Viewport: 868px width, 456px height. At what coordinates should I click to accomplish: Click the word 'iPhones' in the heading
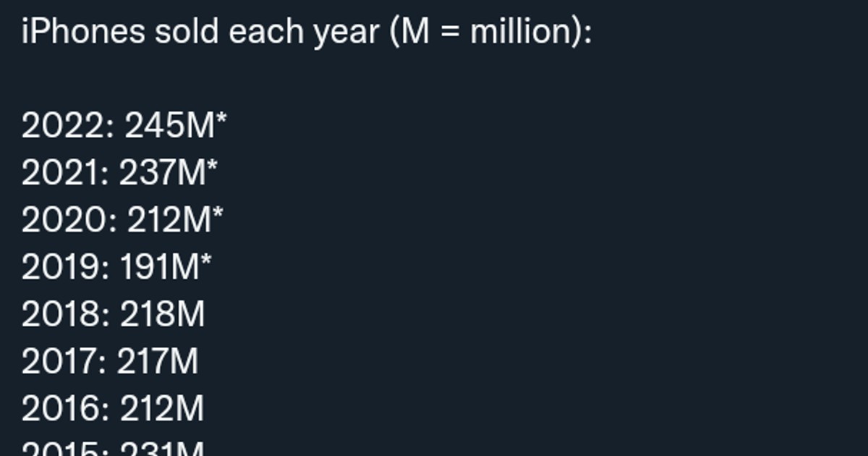coord(83,33)
